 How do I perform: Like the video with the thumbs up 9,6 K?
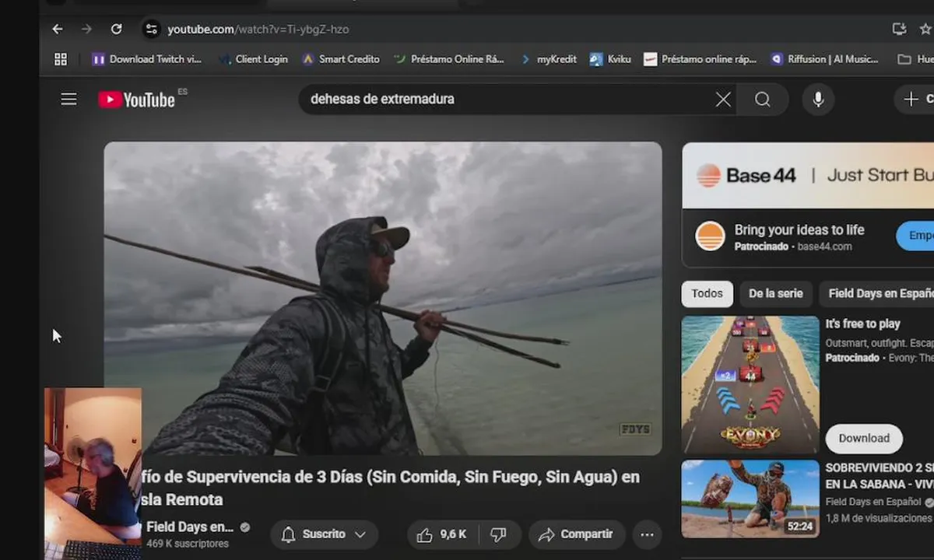coord(441,534)
